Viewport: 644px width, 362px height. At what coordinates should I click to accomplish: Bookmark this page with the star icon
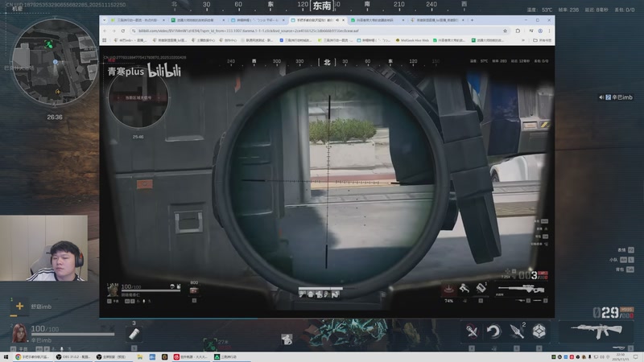pyautogui.click(x=505, y=31)
